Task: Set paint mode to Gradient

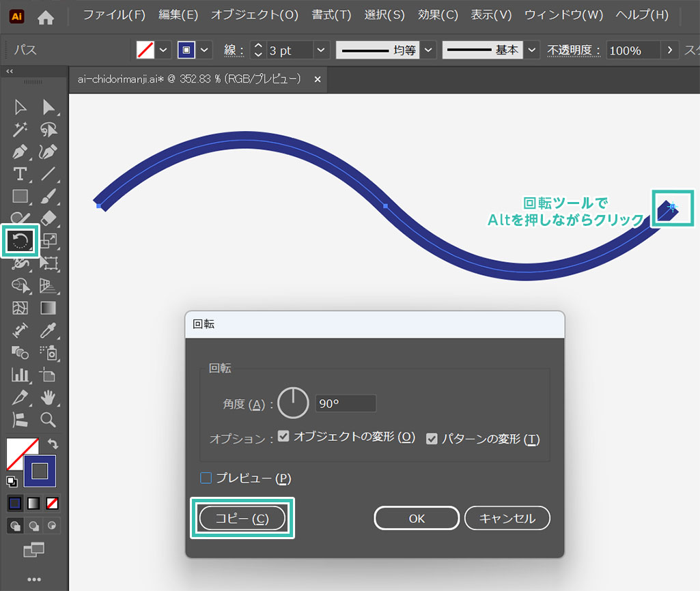Action: [x=34, y=504]
